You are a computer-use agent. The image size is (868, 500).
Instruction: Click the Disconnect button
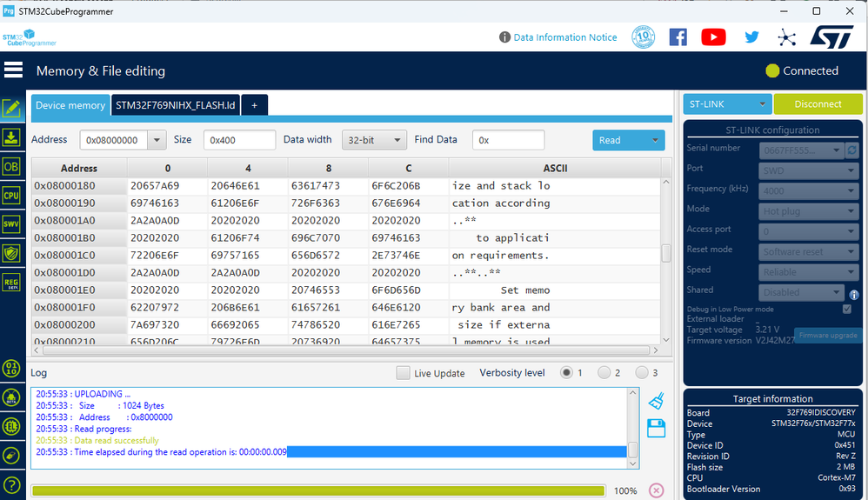point(818,104)
